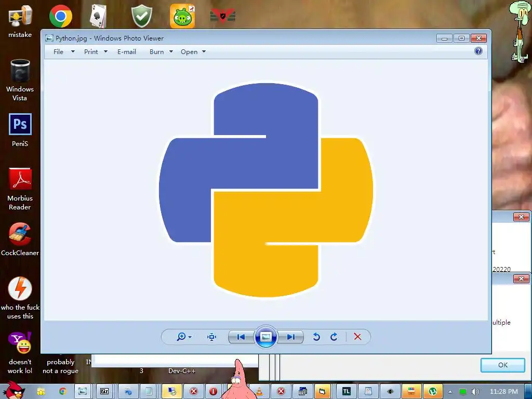Go to the next photo
The width and height of the screenshot is (532, 399).
click(x=290, y=337)
